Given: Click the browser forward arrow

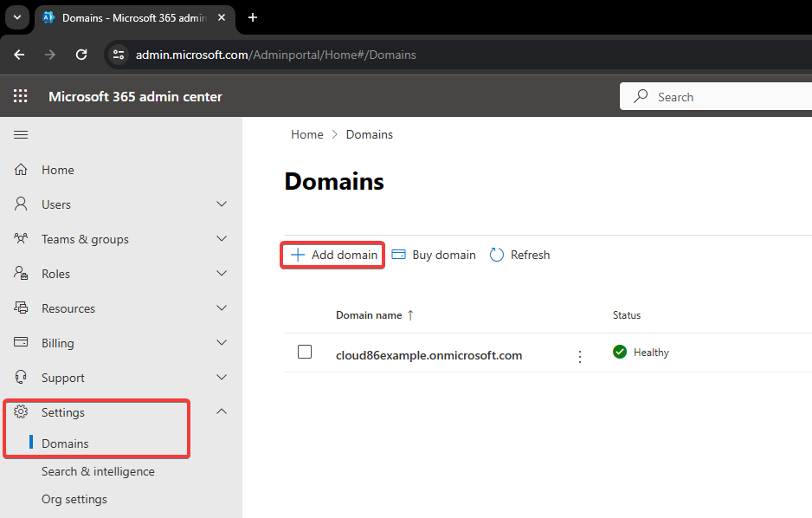Looking at the screenshot, I should (x=49, y=55).
